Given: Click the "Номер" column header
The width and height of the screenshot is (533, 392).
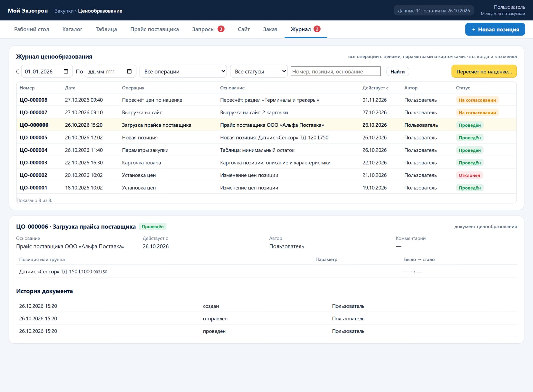Looking at the screenshot, I should coord(27,88).
